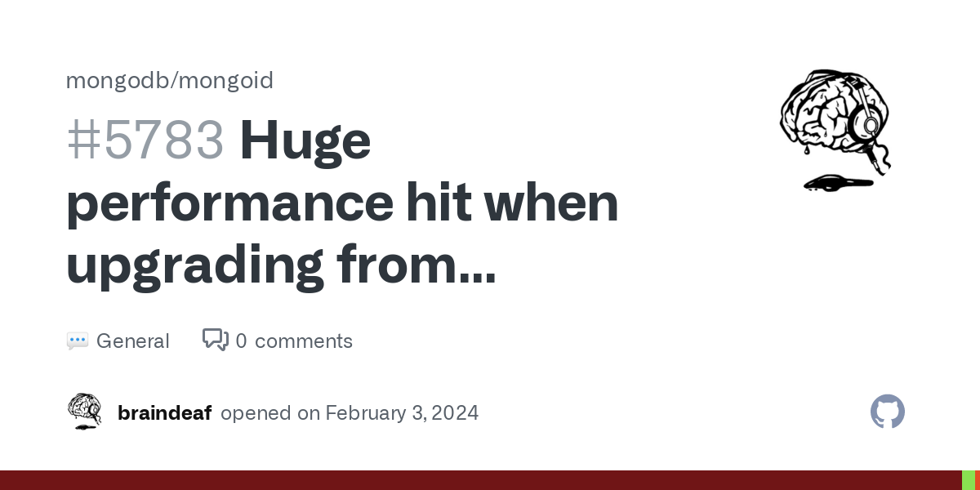
Task: Click the dark red language bar segment
Action: [480, 480]
